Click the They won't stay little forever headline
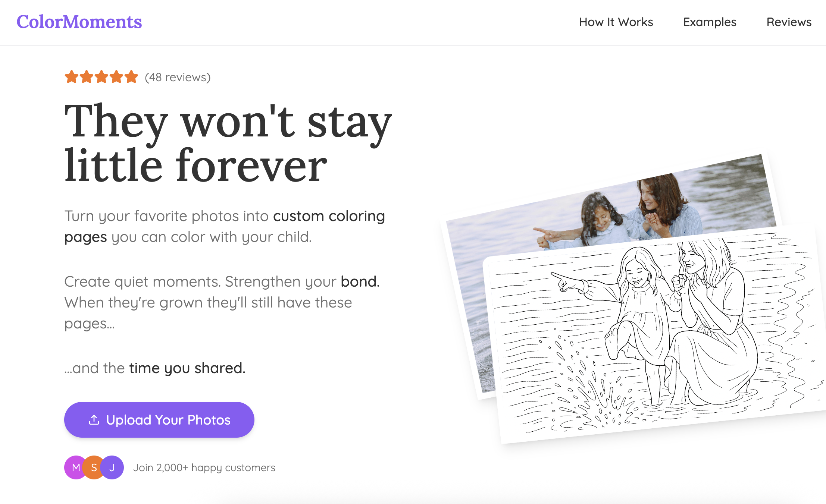Viewport: 826px width, 504px height. coord(228,143)
